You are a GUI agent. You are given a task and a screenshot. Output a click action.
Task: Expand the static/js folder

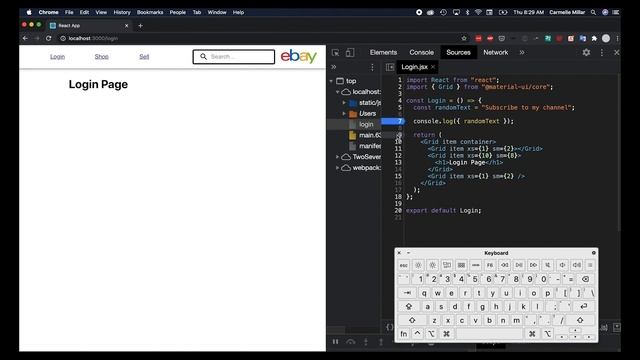point(344,103)
